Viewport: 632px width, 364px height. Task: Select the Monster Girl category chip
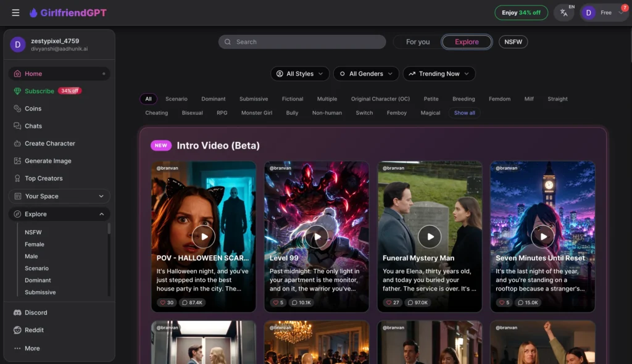pyautogui.click(x=257, y=113)
